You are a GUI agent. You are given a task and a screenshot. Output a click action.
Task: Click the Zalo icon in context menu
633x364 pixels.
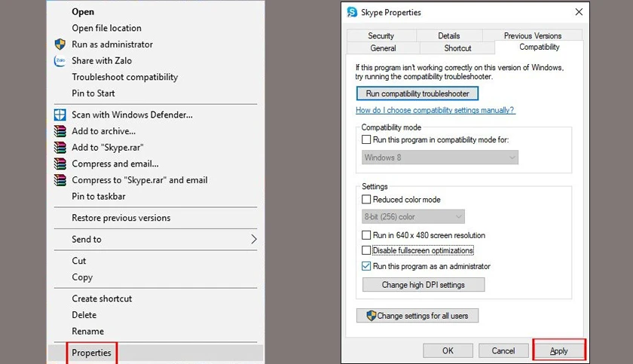pos(60,60)
